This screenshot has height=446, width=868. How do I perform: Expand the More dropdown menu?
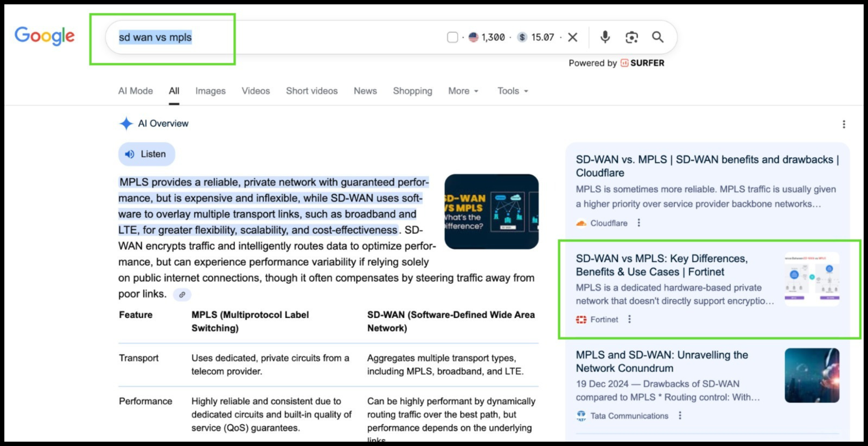coord(463,91)
